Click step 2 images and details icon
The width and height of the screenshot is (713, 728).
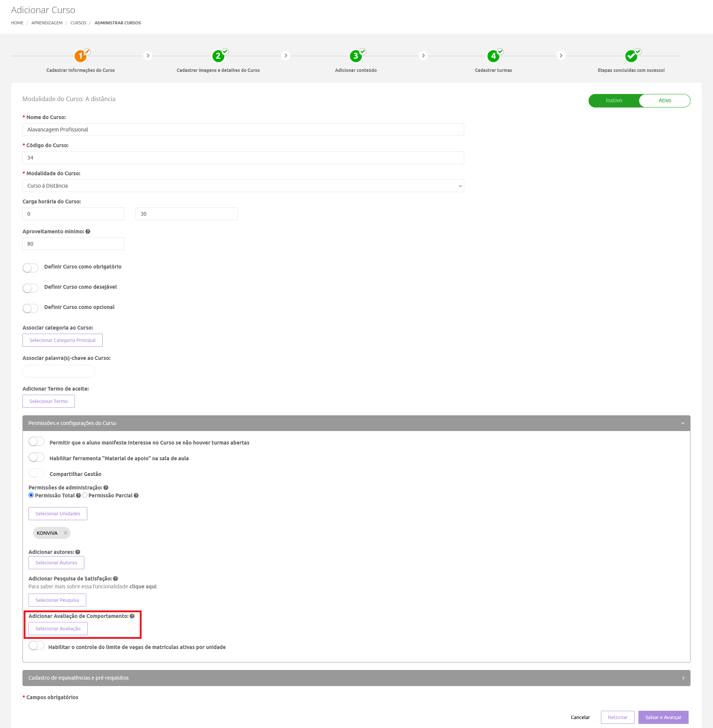click(x=218, y=56)
